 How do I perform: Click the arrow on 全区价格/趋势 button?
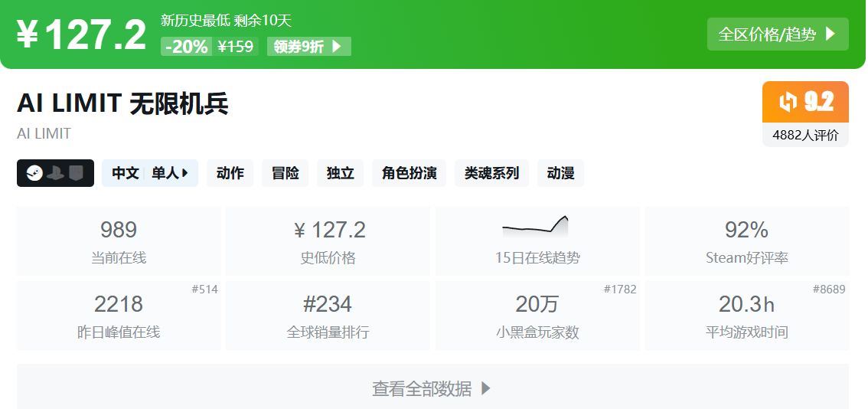[830, 34]
